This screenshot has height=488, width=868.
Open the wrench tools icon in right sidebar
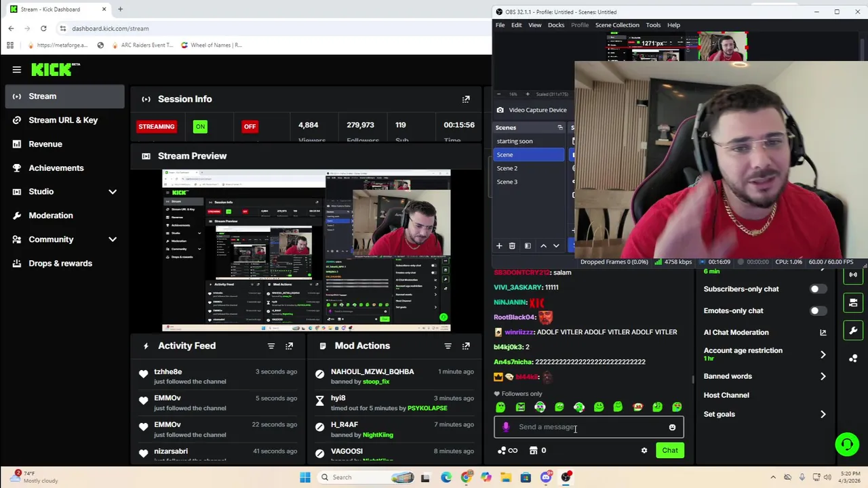853,330
